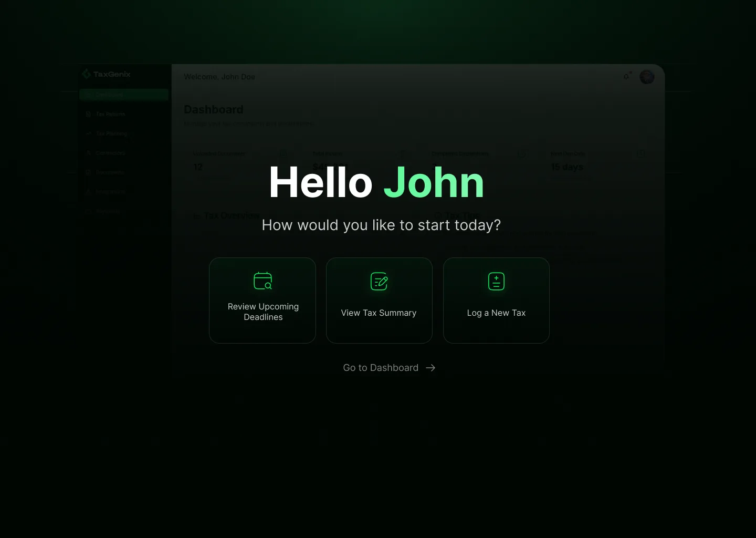This screenshot has width=756, height=538.
Task: Click the "15 days" value in background
Action: click(x=567, y=167)
